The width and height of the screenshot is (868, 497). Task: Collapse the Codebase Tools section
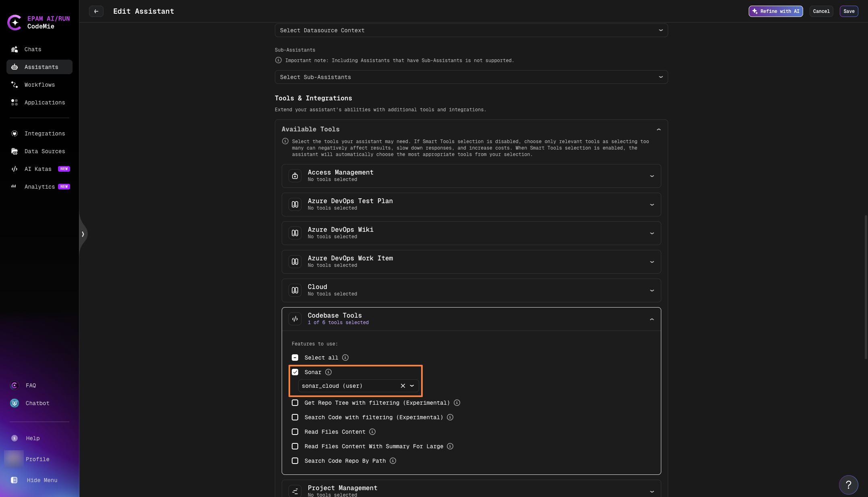tap(652, 319)
